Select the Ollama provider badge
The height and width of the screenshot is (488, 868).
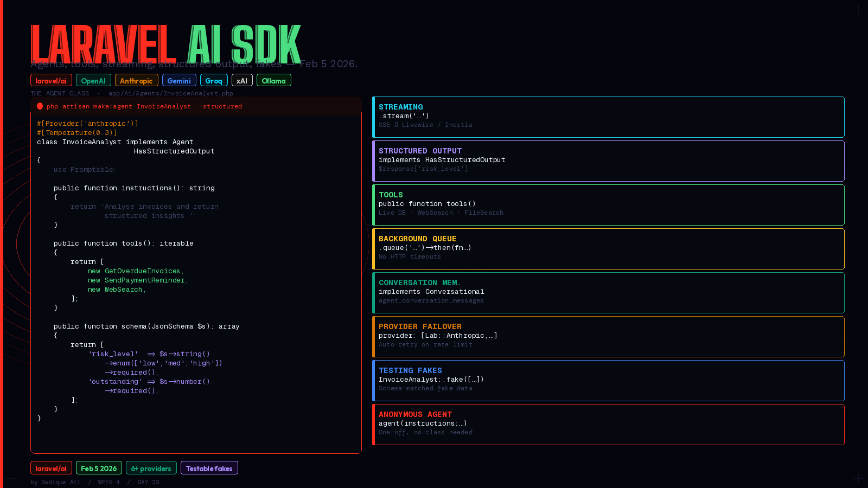click(x=273, y=80)
